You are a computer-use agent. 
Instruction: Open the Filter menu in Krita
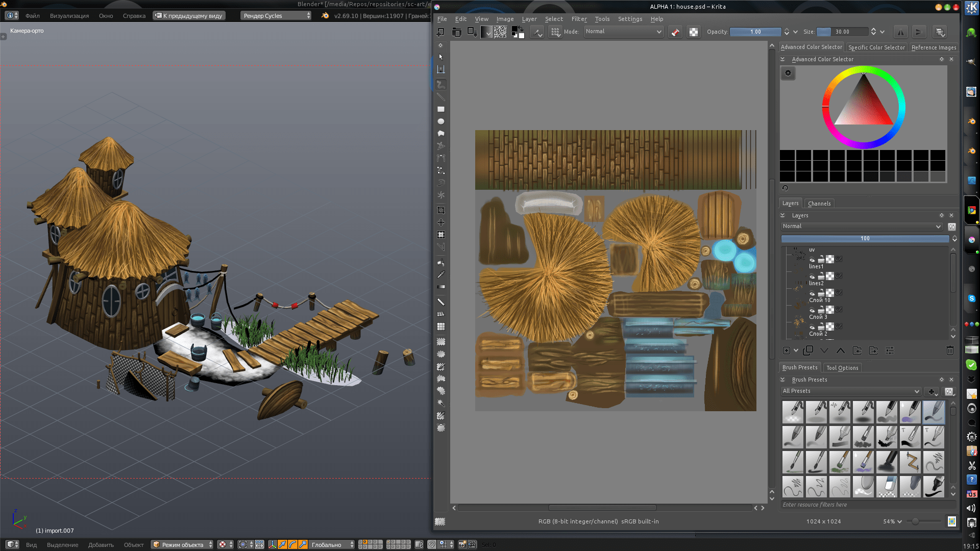pos(579,19)
